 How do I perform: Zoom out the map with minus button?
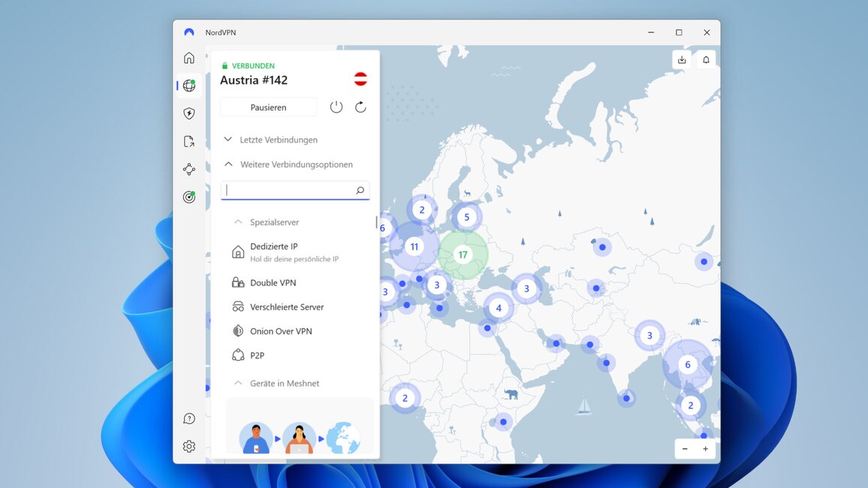[684, 448]
